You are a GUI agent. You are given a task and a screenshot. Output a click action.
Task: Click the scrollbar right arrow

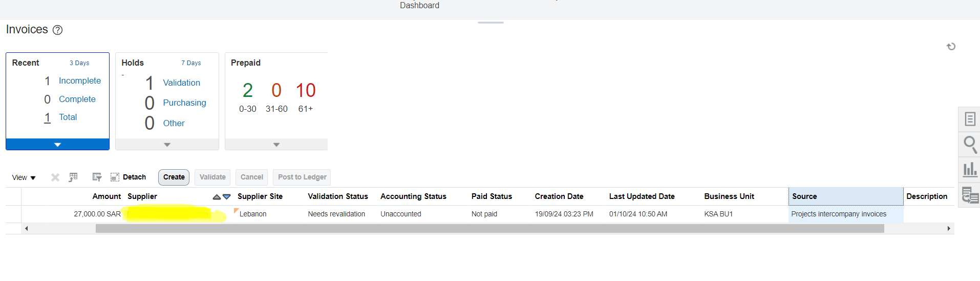tap(949, 228)
